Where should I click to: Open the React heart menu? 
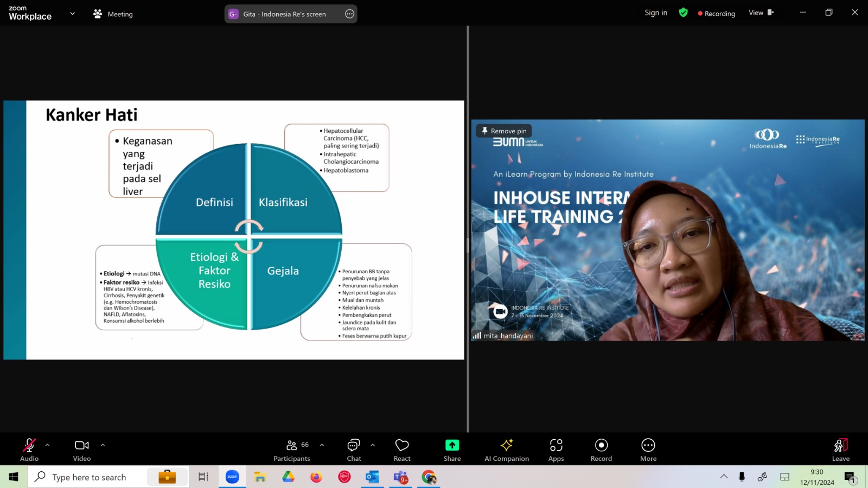point(402,450)
